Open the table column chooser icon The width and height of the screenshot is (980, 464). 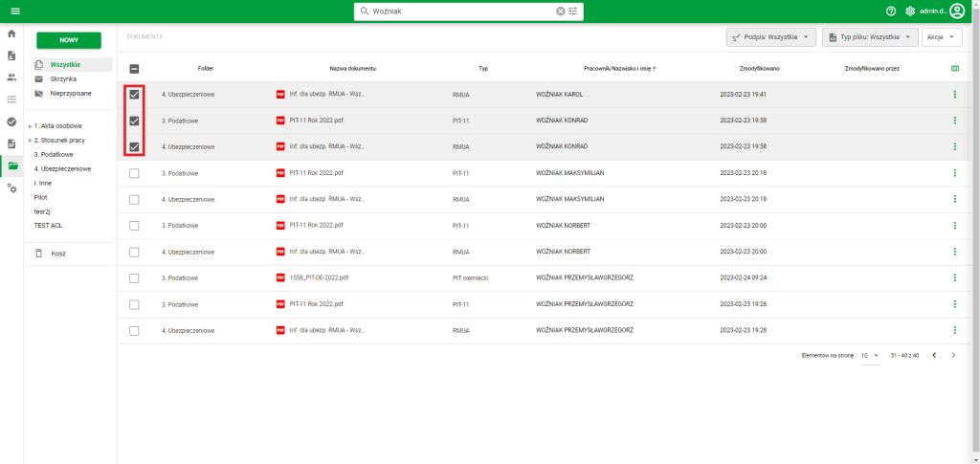pos(954,69)
